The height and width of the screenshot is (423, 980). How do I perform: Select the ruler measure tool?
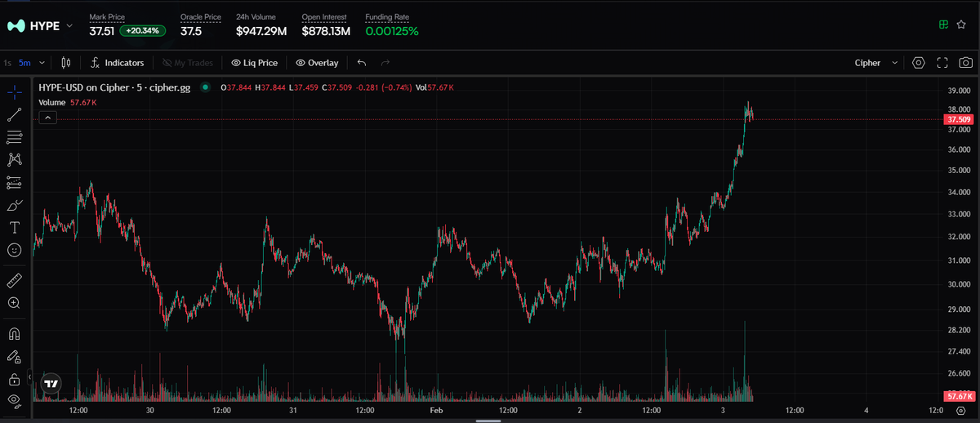14,280
